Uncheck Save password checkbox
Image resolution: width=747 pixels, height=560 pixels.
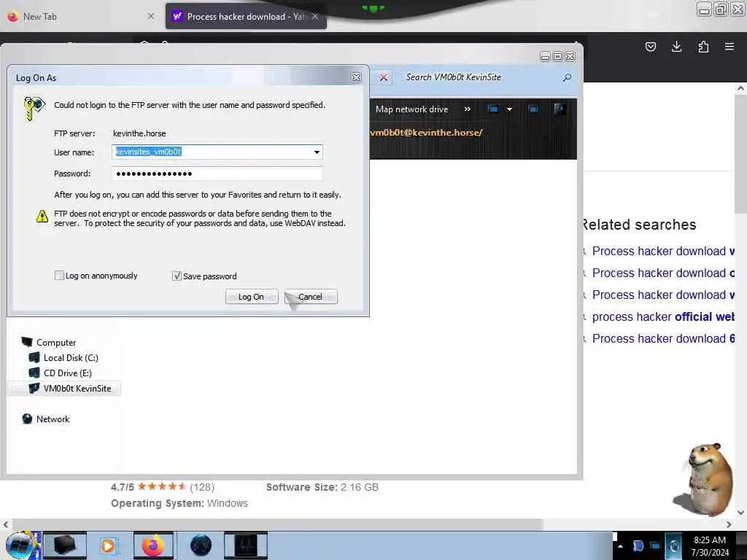coord(177,276)
